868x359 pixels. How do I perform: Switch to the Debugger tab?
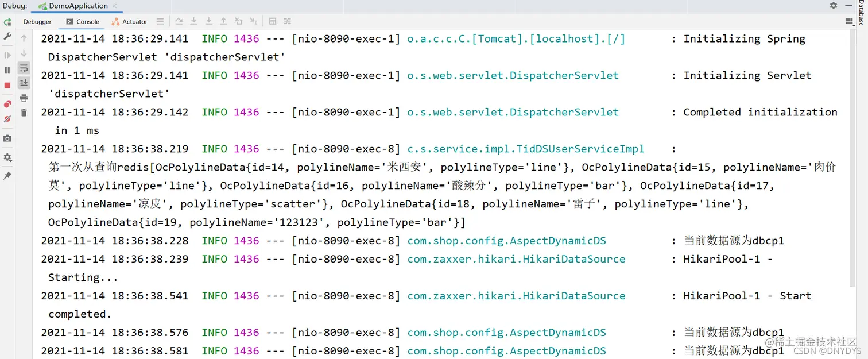tap(37, 22)
